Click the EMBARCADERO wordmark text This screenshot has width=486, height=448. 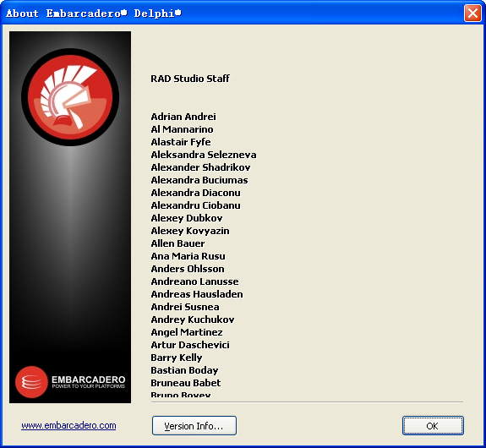(89, 380)
